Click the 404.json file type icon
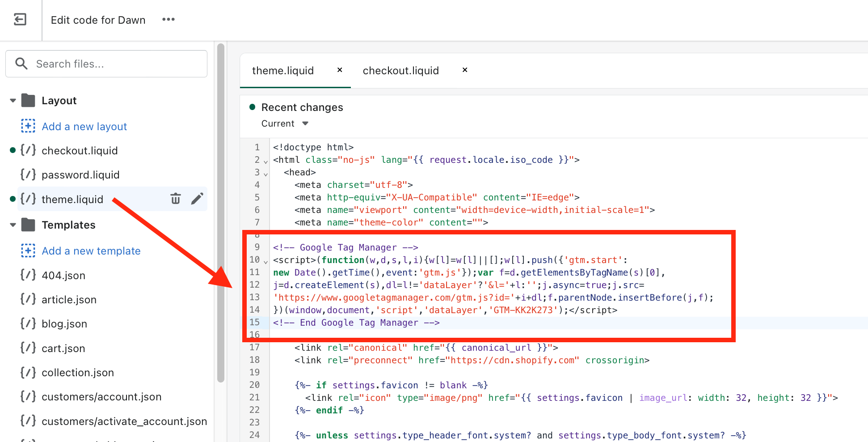The height and width of the screenshot is (442, 868). (x=28, y=275)
